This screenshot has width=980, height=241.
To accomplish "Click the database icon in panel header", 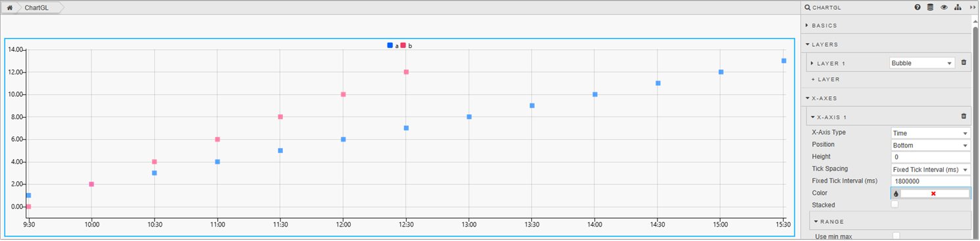I will 930,8.
